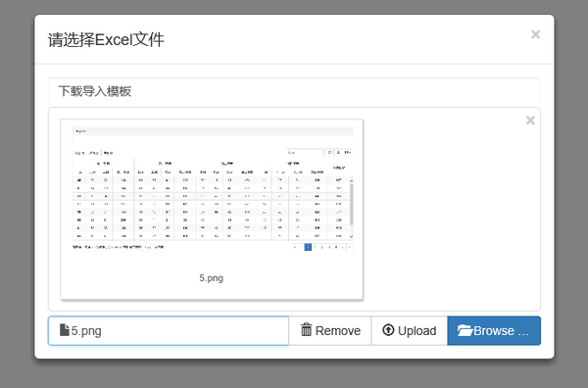Click the file icon beside 5.png in field
Viewport: 588px width, 388px height.
(65, 330)
